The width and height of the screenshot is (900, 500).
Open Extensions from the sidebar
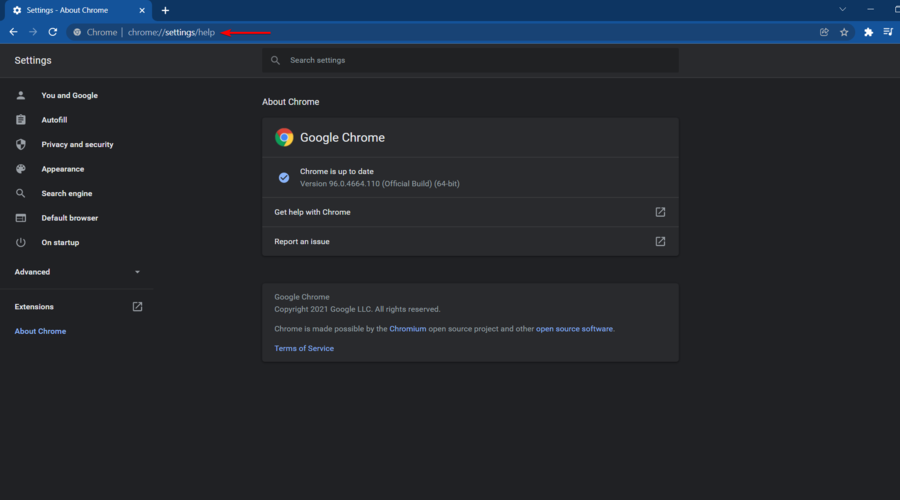(x=34, y=307)
